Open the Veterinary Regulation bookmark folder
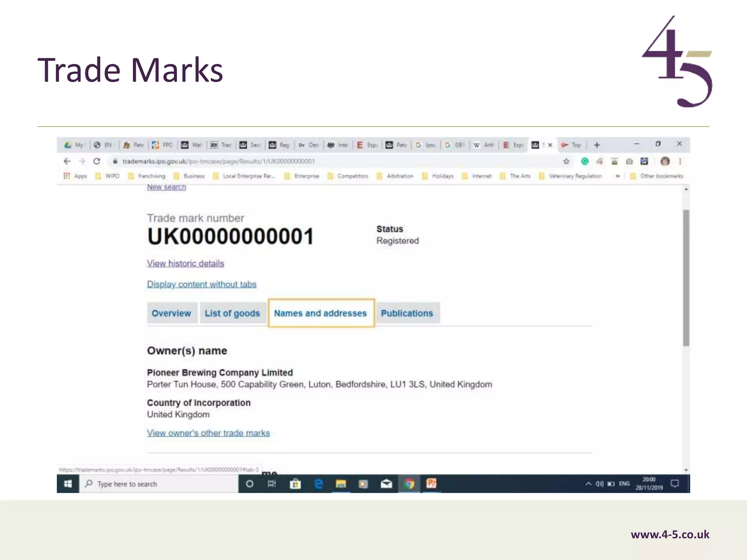Screen dimensions: 747x560 [x=570, y=176]
